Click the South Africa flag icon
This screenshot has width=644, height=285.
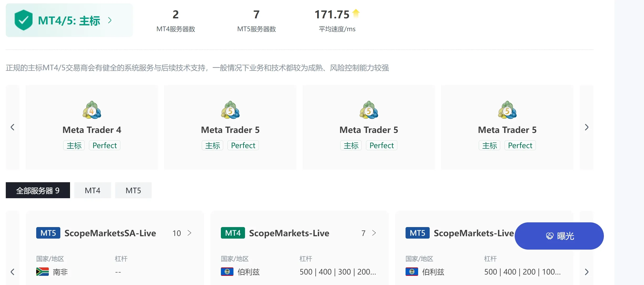[x=42, y=272]
